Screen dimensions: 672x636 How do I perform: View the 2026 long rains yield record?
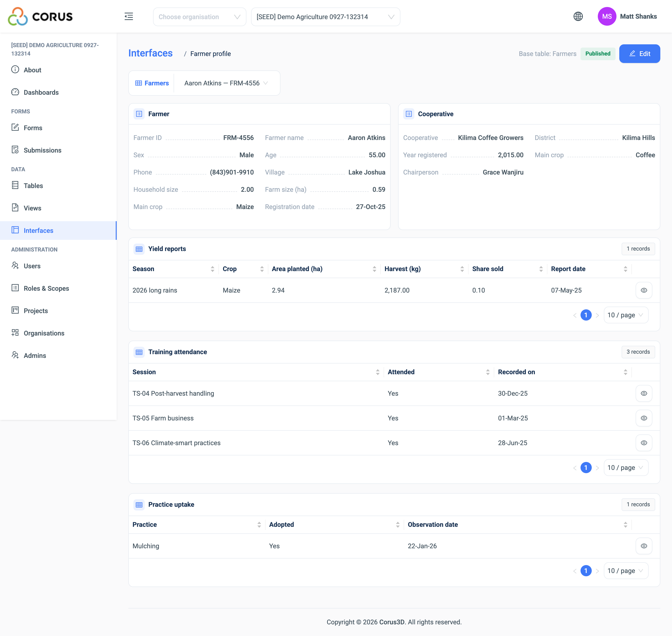click(644, 290)
